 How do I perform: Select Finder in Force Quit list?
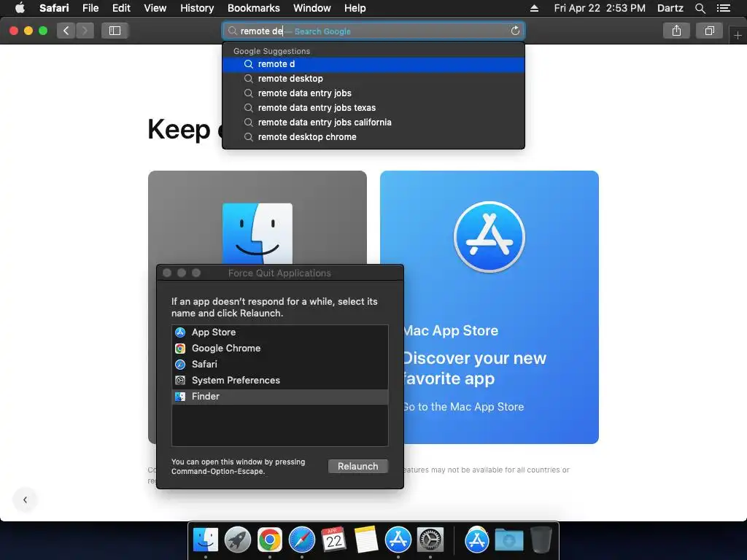[x=279, y=396]
